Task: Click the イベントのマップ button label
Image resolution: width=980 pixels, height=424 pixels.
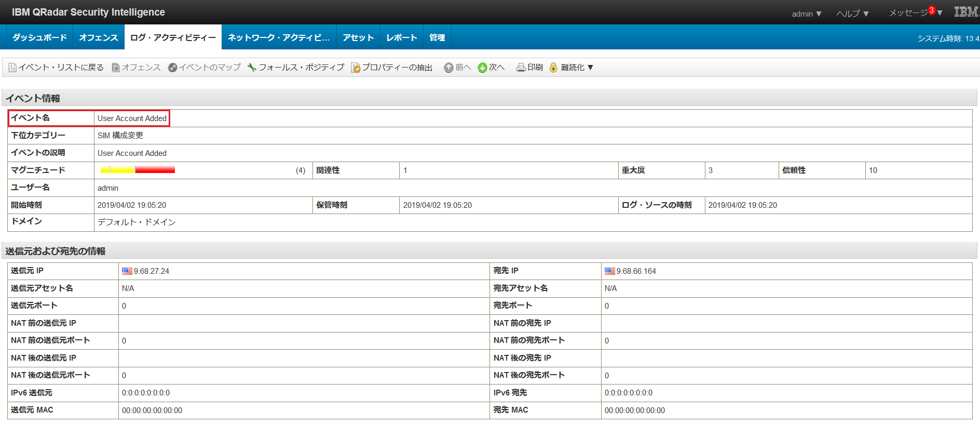Action: (x=210, y=68)
